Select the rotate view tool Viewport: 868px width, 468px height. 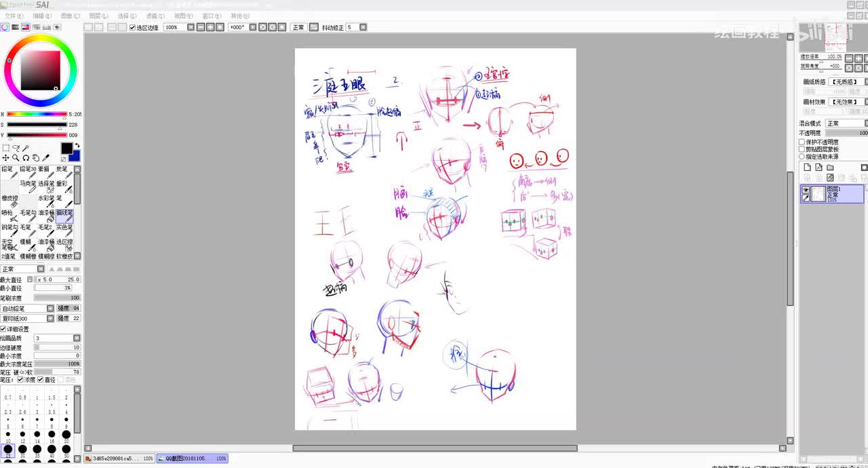(26, 158)
